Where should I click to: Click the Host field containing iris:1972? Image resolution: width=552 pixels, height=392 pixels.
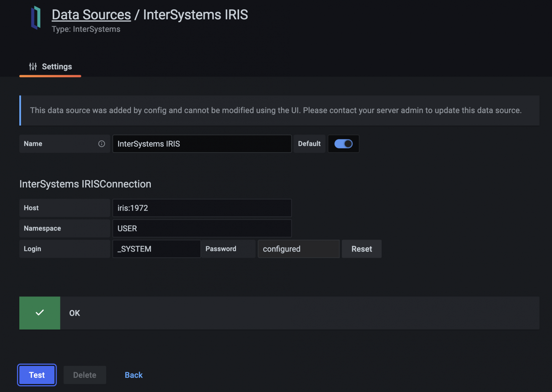(x=202, y=208)
